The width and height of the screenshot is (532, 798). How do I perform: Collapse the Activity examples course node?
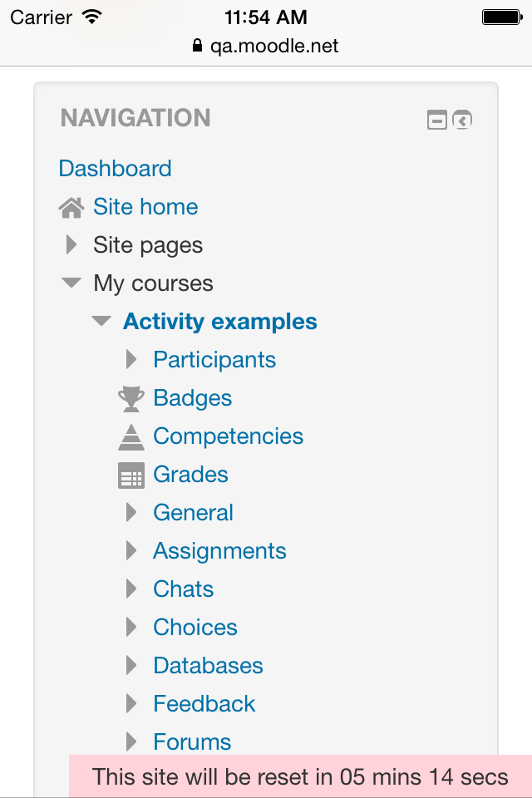point(101,321)
